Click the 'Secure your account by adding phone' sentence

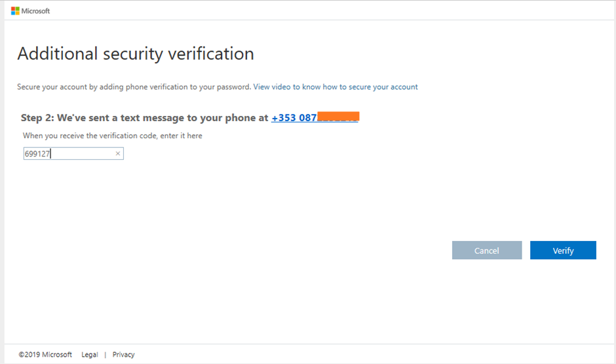[134, 87]
